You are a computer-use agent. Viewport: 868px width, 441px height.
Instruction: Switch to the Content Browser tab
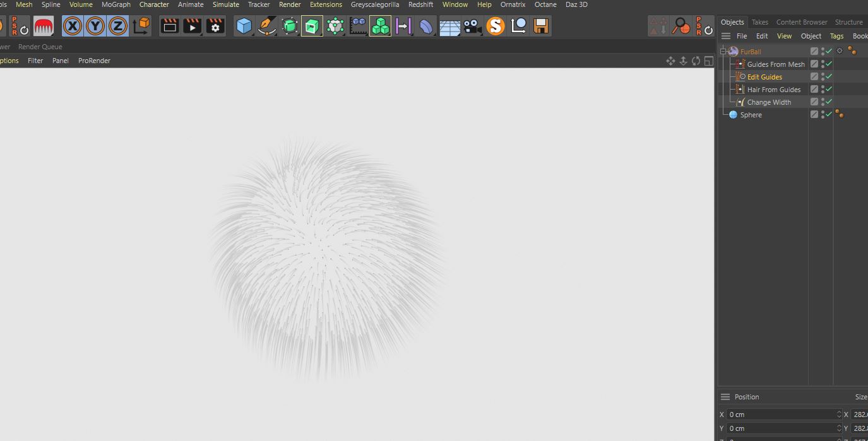point(801,22)
